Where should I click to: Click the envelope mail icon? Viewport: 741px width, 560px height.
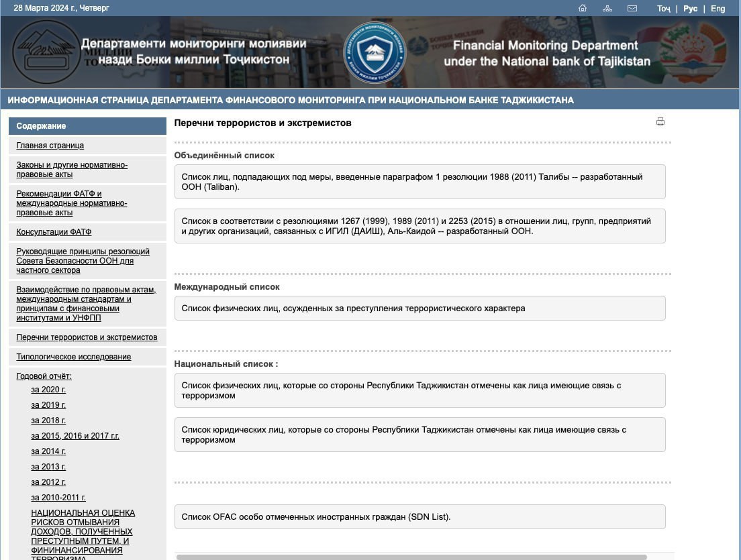click(632, 8)
